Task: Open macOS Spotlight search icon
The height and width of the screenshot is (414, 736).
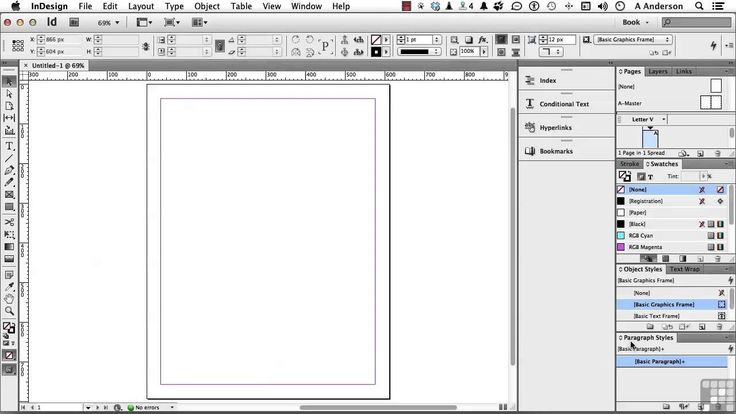Action: (x=699, y=6)
